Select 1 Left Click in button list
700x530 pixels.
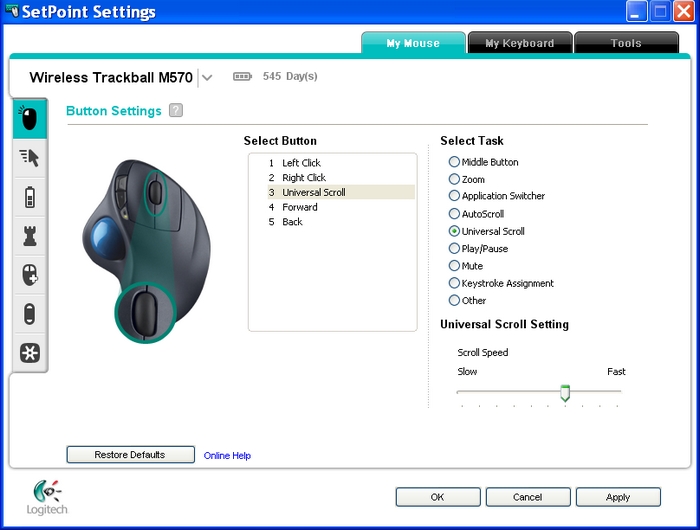click(341, 163)
